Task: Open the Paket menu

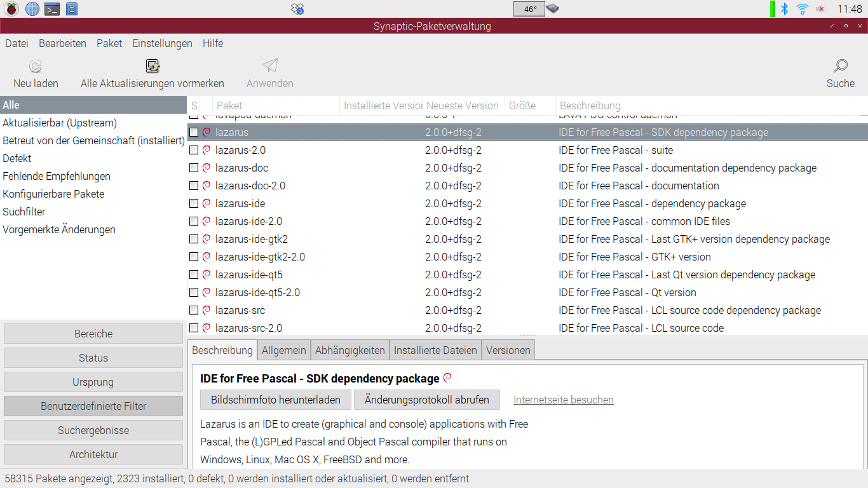Action: point(109,43)
